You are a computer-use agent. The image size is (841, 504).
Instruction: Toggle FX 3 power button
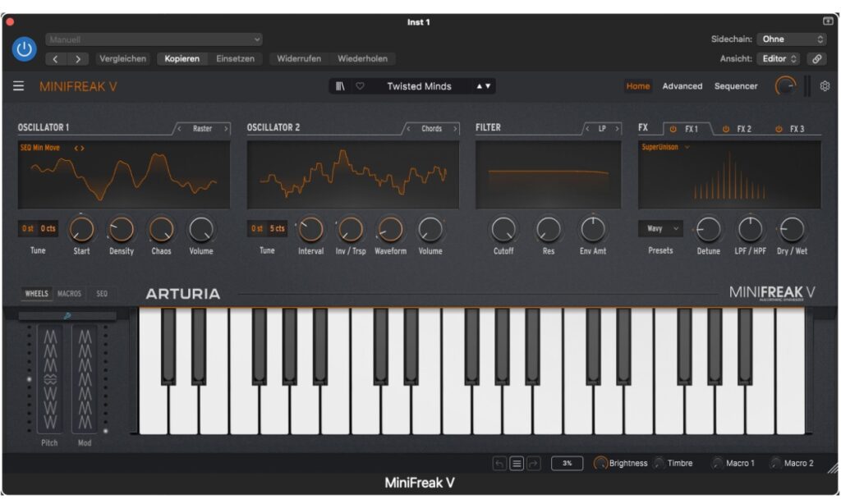coord(779,129)
